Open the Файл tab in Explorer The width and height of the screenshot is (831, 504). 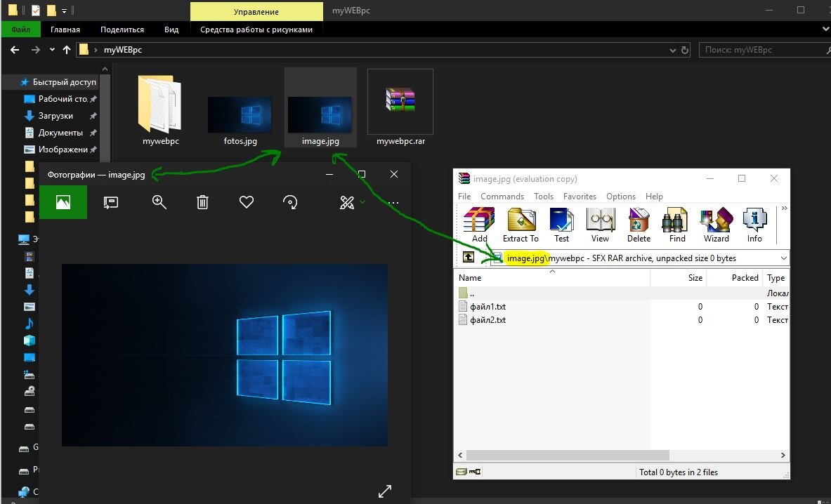(x=20, y=29)
